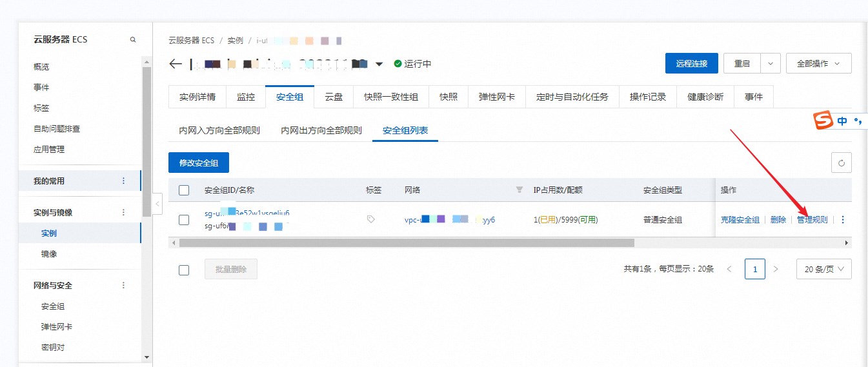The height and width of the screenshot is (367, 868).
Task: Open the 定时与自动化任务 tab
Action: click(572, 97)
